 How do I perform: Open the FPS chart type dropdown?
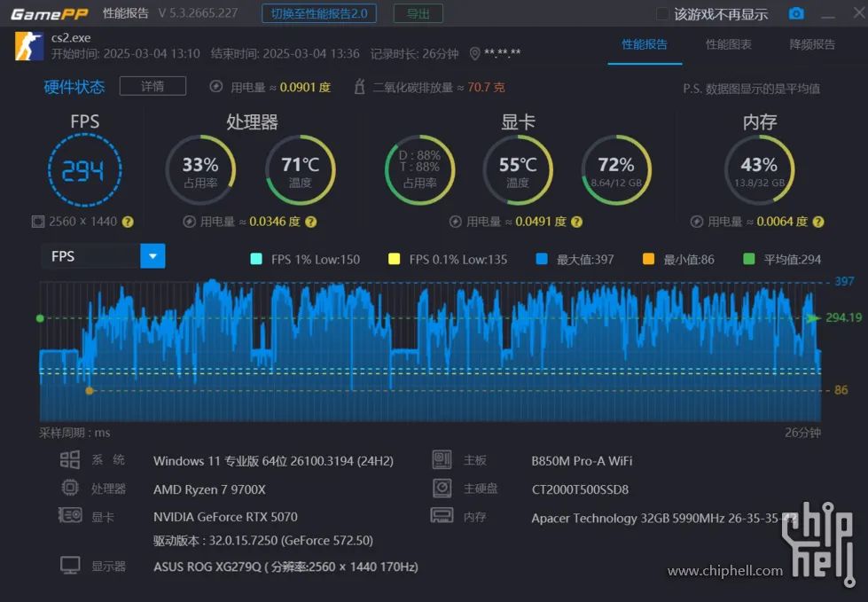tap(152, 256)
